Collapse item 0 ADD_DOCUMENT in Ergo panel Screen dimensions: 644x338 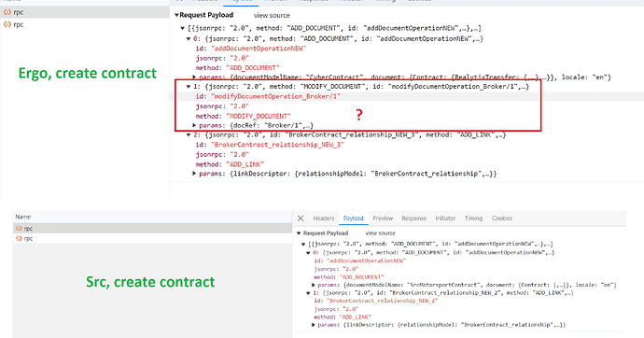[189, 38]
